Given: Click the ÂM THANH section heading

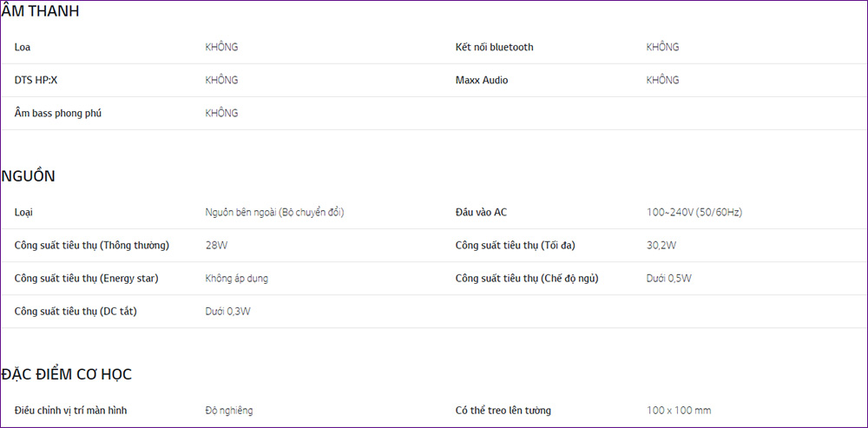Looking at the screenshot, I should pos(40,11).
